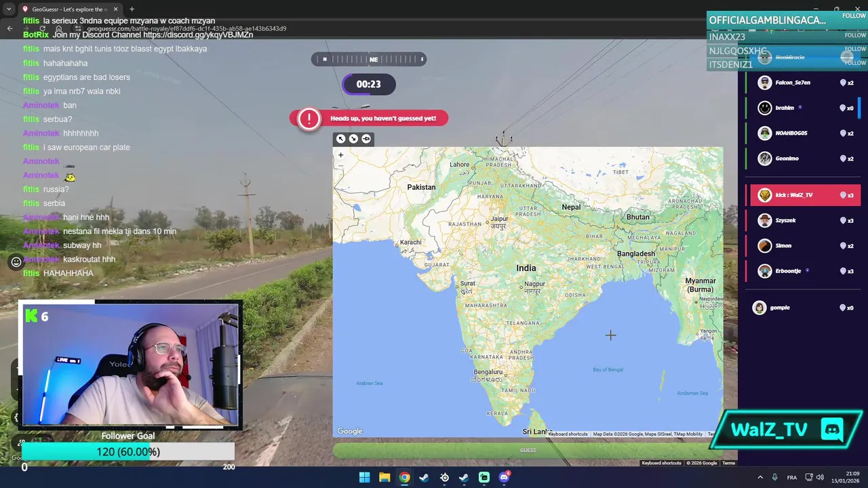
Task: Open taskbar volume control
Action: [820, 477]
